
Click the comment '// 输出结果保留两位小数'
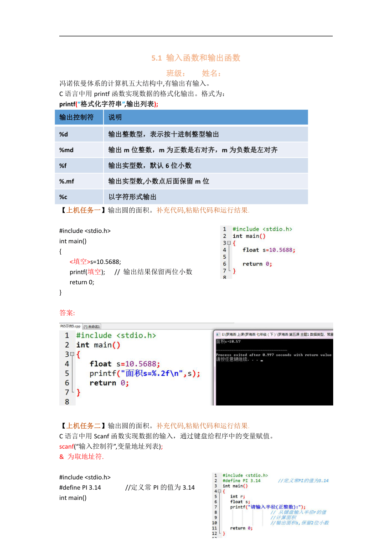[153, 272]
